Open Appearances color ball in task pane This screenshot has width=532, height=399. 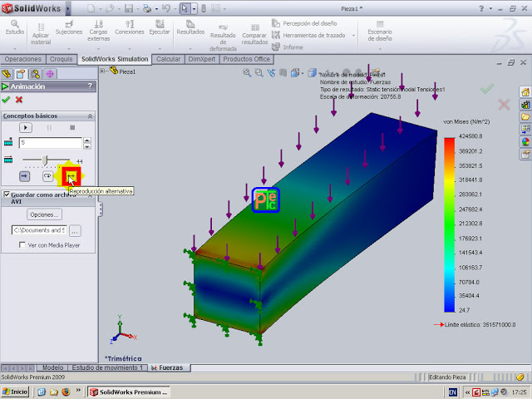pyautogui.click(x=525, y=142)
